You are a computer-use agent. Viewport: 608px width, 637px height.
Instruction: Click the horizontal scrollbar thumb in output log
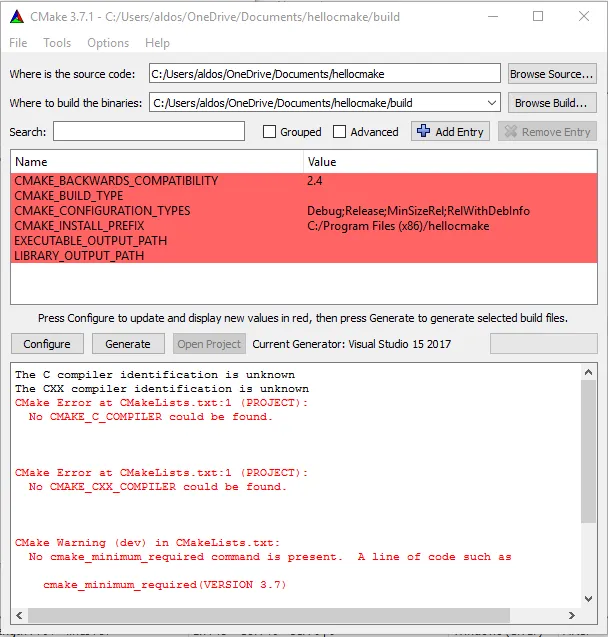click(x=268, y=615)
